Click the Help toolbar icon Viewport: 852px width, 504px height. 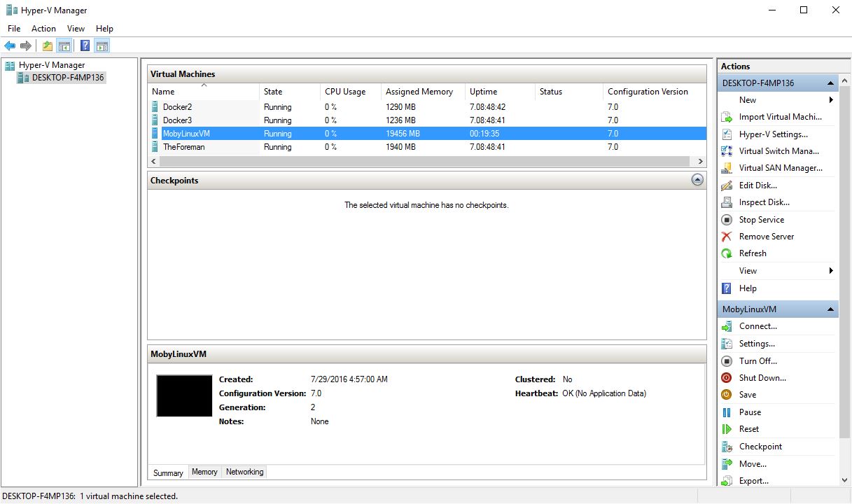point(85,46)
